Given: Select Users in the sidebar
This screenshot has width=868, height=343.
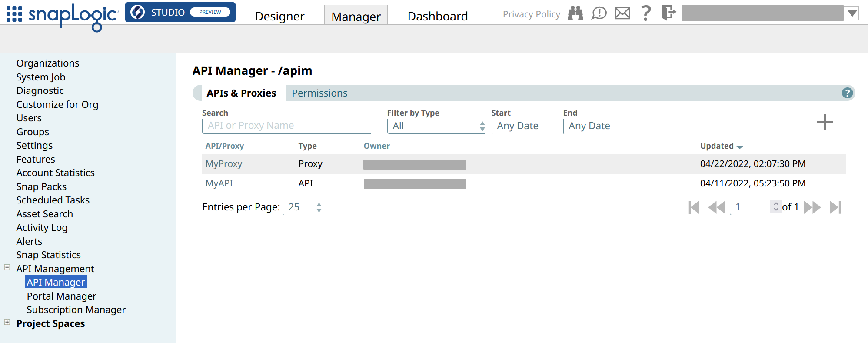Looking at the screenshot, I should click(x=29, y=118).
